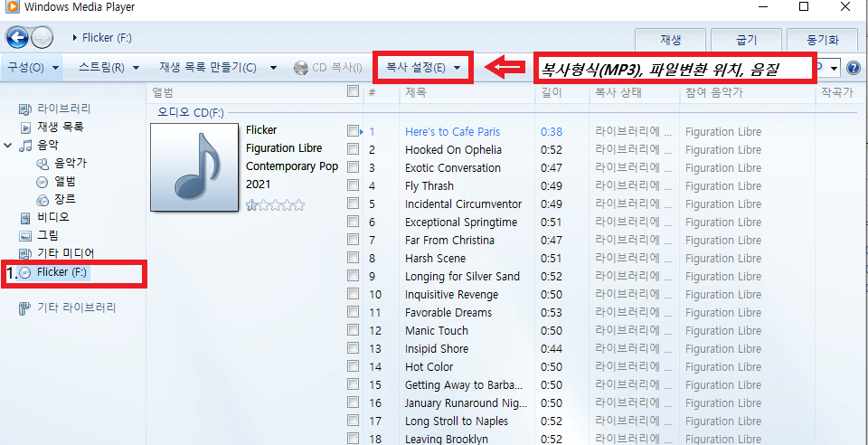Open the 복사 설정(E) dropdown
Viewport: 868px width, 445px height.
[423, 68]
